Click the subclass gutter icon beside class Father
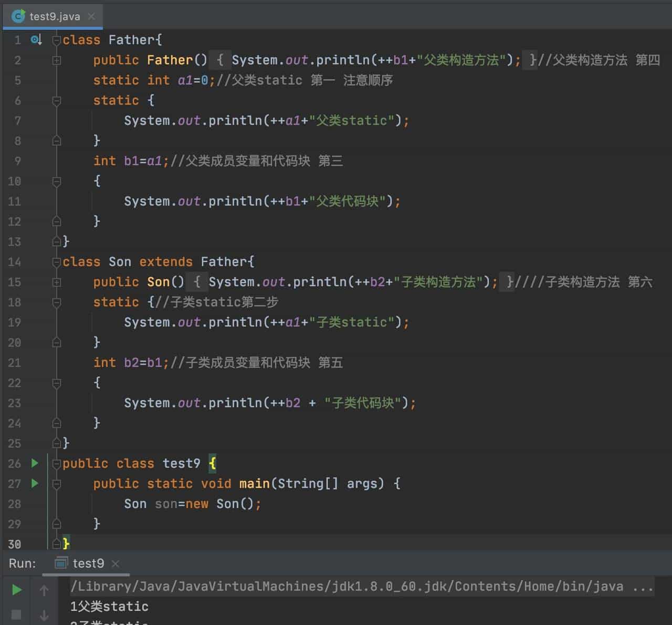 (x=36, y=40)
